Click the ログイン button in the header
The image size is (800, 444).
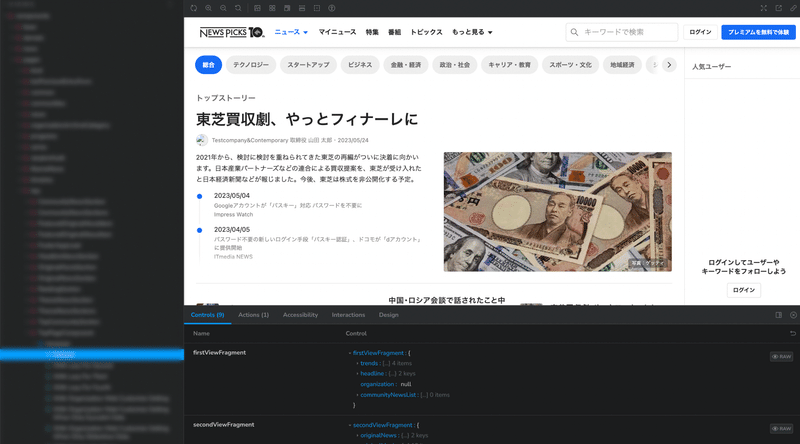pos(700,32)
